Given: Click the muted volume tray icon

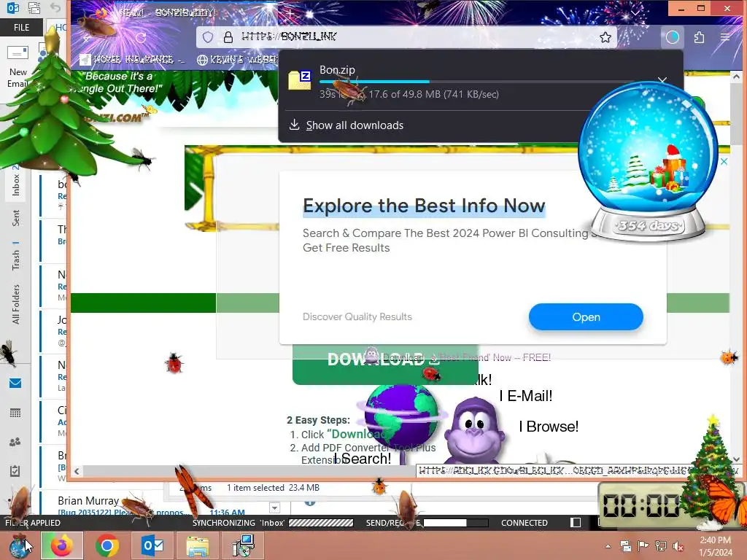Looking at the screenshot, I should [678, 546].
